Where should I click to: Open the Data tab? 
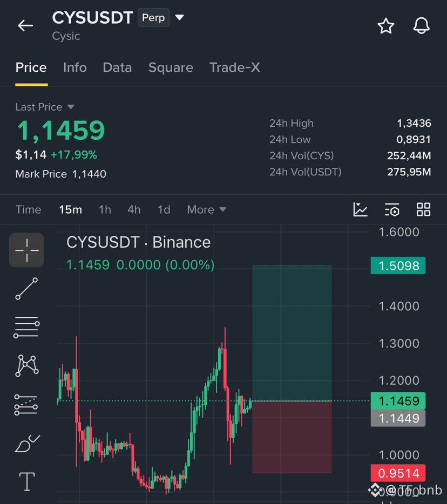pos(117,67)
